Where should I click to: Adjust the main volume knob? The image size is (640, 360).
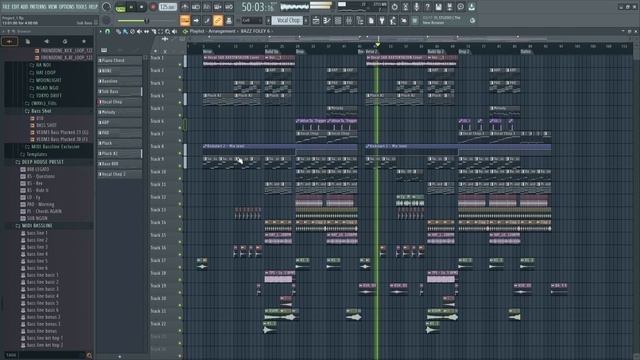tap(107, 7)
